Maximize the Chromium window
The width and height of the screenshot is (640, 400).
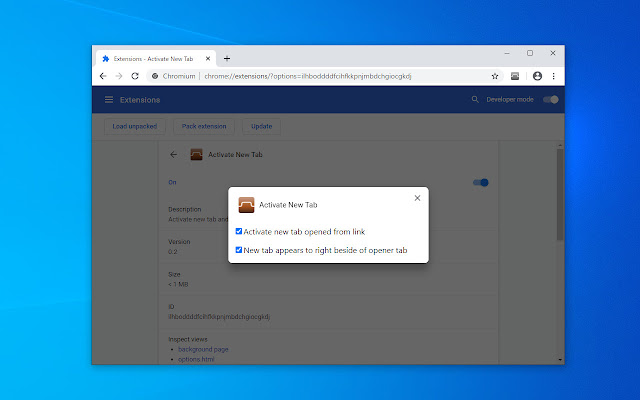[x=530, y=53]
